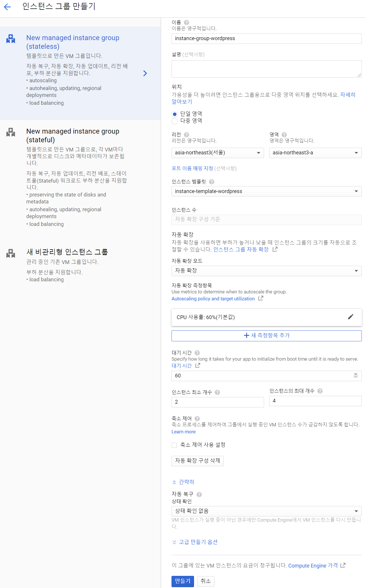Screen dimensions: 369x588
Task: Click the stateful managed instance group icon
Action: click(x=11, y=132)
